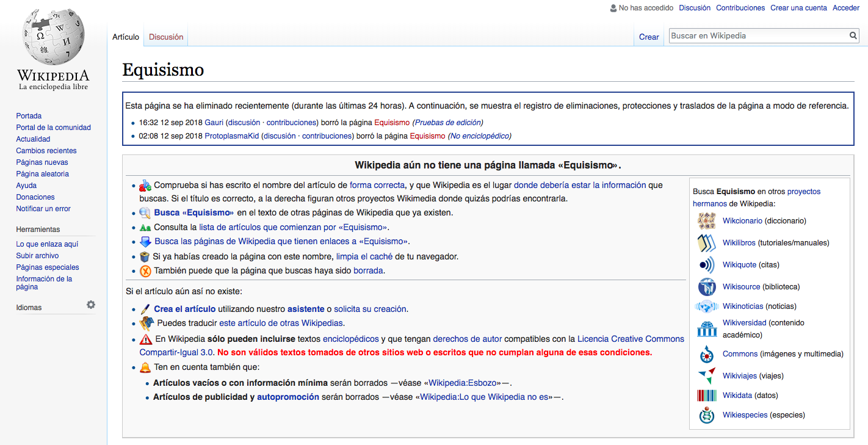Open Contribuciones in the top bar
This screenshot has width=868, height=445.
pyautogui.click(x=740, y=8)
